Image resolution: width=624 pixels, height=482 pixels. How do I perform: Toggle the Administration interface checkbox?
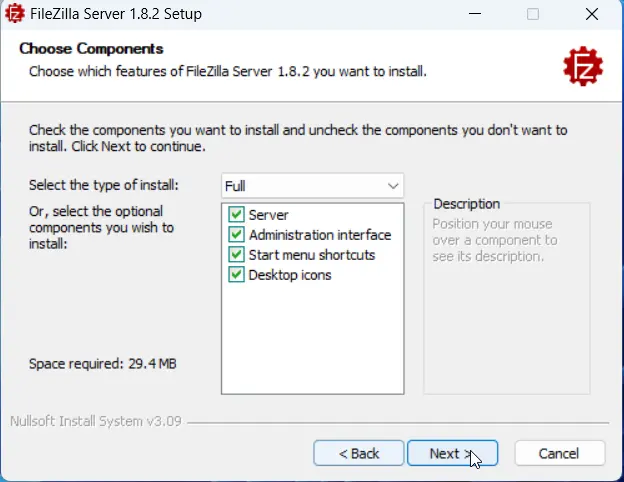[236, 234]
